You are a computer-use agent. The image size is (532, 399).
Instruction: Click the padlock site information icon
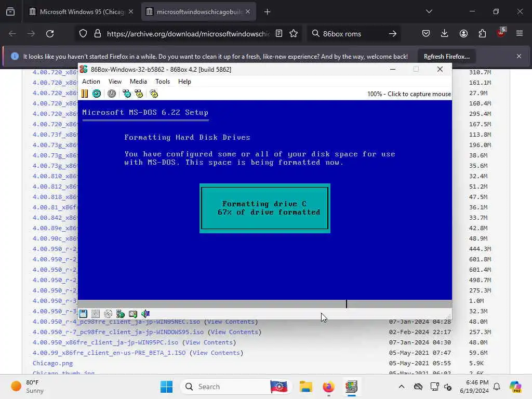click(x=98, y=34)
